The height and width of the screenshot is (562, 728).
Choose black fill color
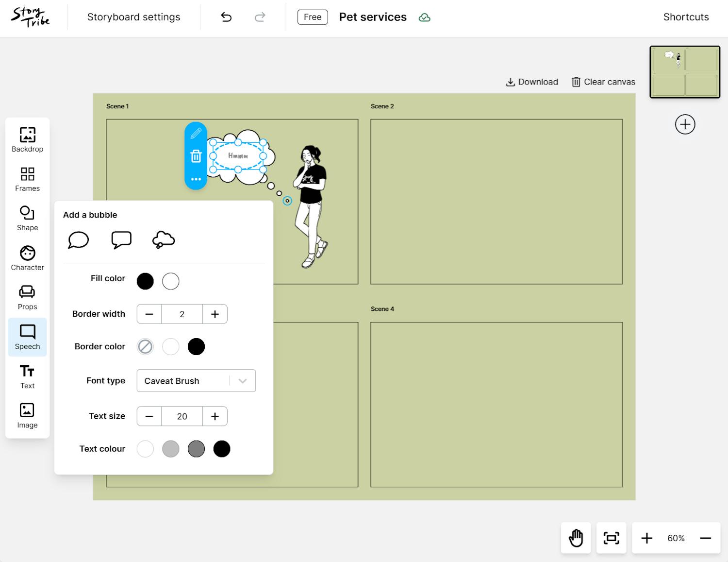pos(145,281)
